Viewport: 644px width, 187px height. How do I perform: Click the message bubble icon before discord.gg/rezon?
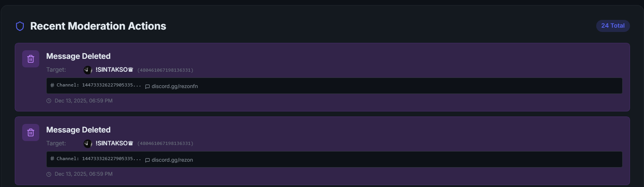[x=147, y=160]
